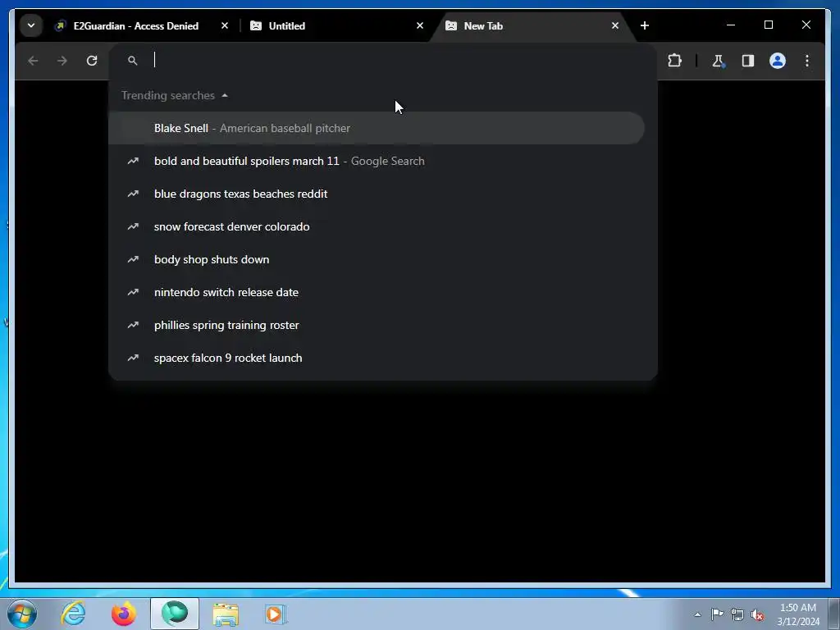Click trending icon beside nintendo switch release

click(133, 293)
